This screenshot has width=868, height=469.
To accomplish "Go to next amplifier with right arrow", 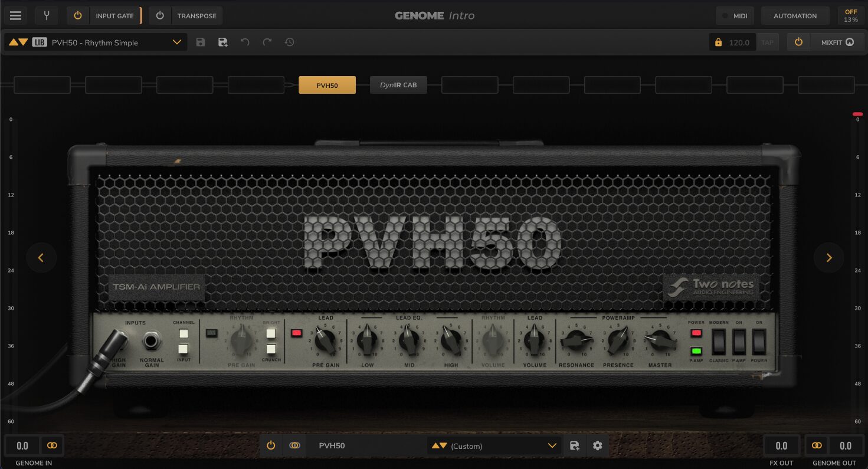I will point(828,257).
